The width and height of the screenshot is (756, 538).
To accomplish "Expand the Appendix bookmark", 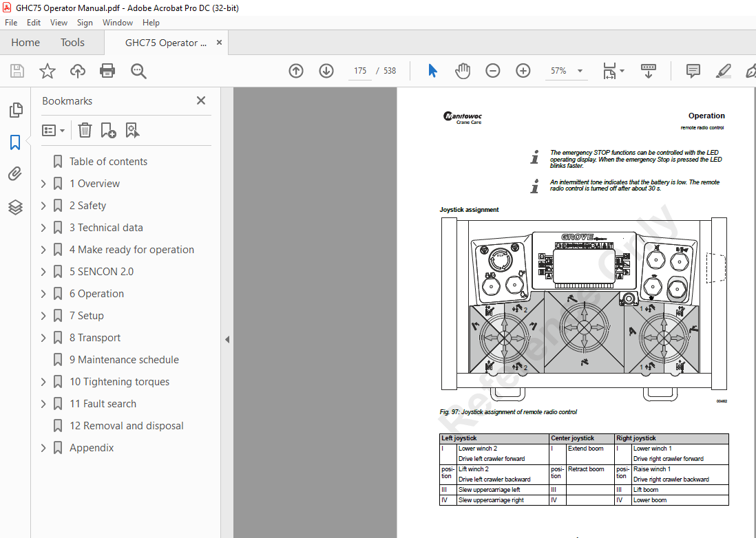I will point(43,448).
